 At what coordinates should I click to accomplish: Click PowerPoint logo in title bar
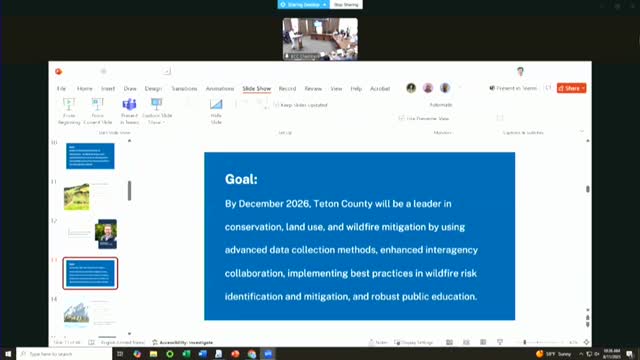pos(59,71)
